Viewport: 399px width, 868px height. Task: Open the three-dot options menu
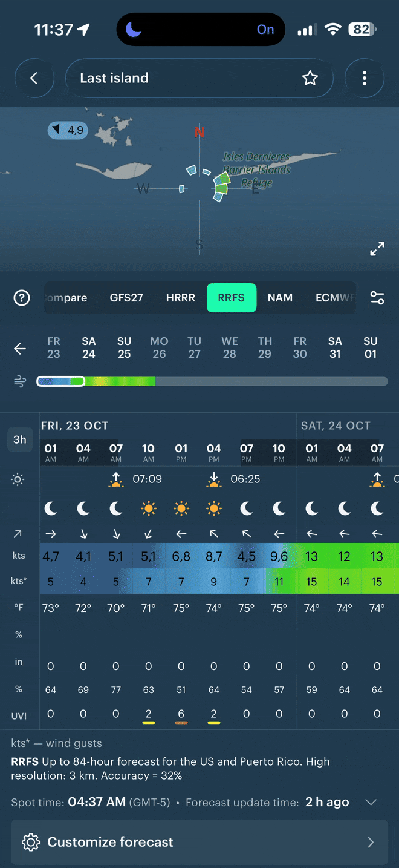coord(364,78)
